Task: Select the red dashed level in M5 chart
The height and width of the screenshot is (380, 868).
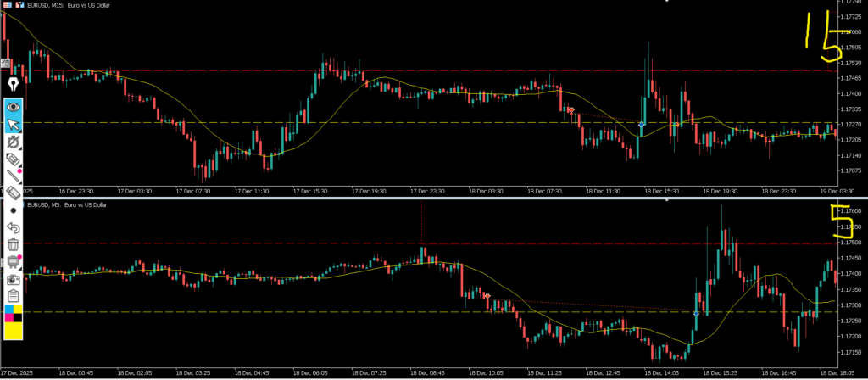Action: [x=420, y=243]
